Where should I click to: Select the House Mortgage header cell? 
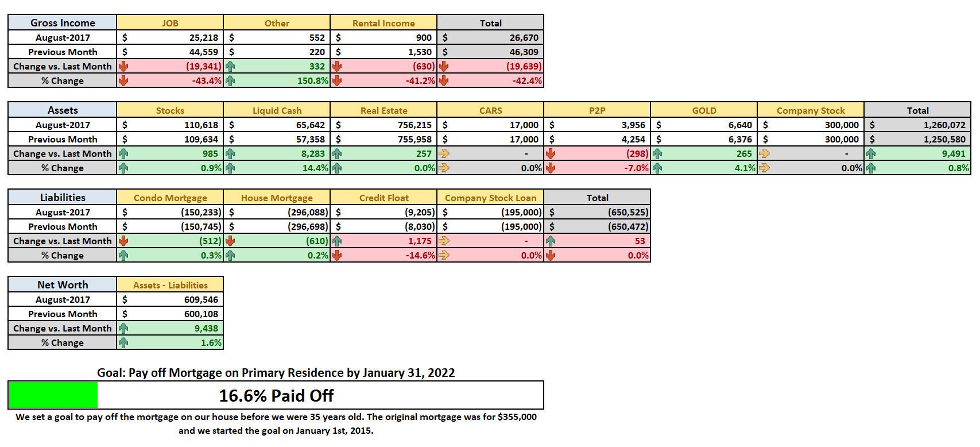coord(277,198)
